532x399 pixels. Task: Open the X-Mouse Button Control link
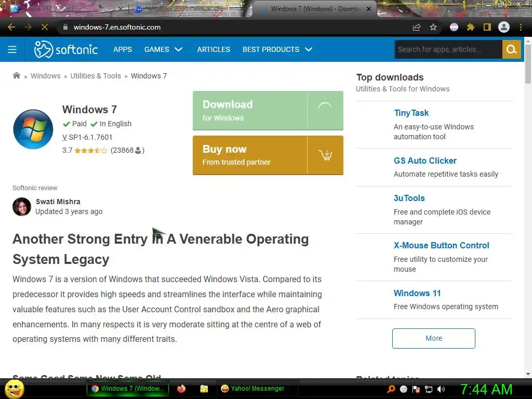coord(442,245)
